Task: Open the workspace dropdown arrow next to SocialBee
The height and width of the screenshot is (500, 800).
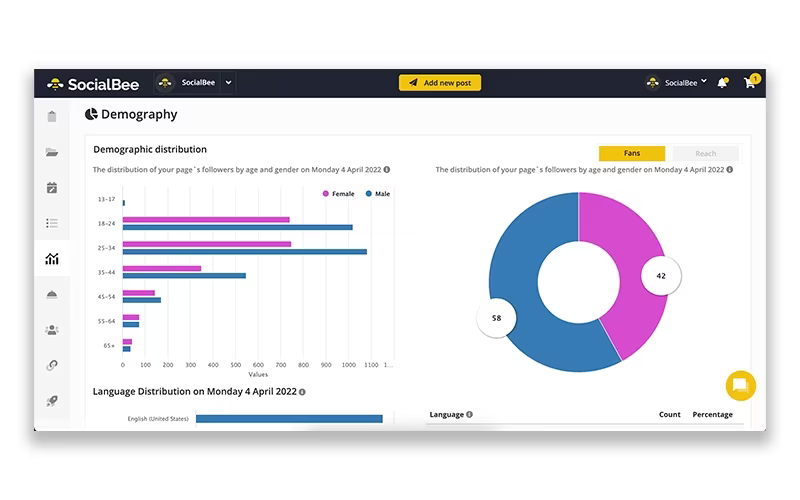Action: coord(229,83)
